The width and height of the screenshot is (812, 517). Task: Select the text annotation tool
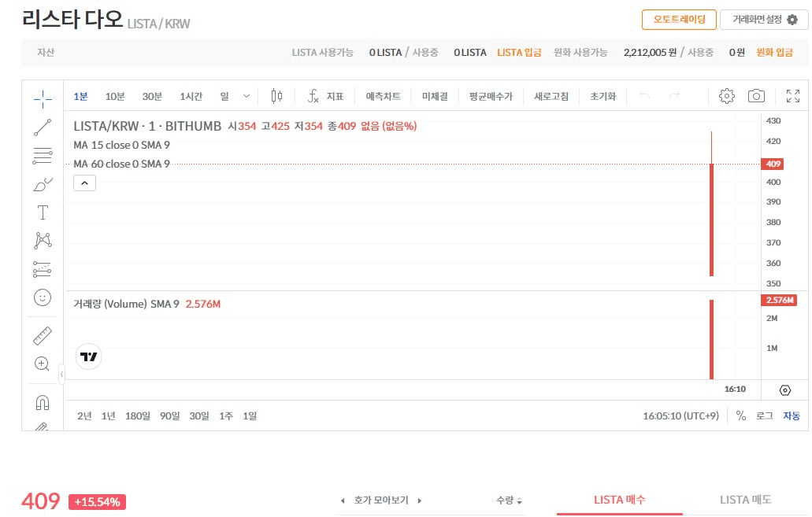click(43, 212)
